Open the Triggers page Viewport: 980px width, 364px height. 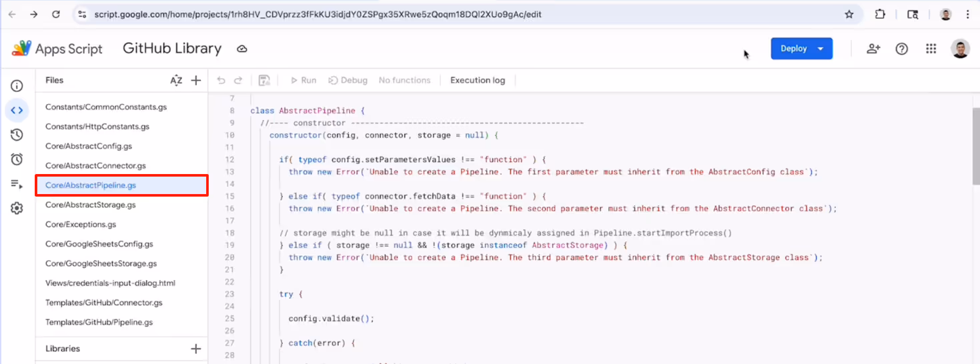click(17, 159)
